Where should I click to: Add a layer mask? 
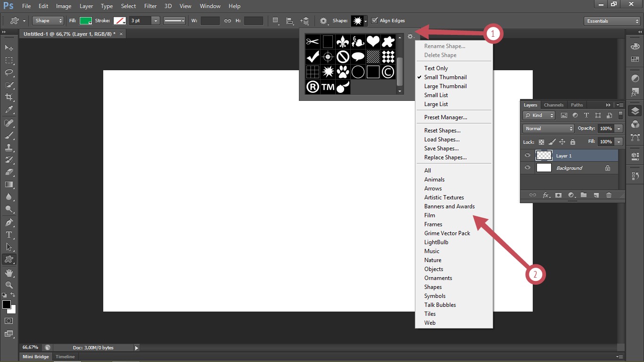tap(559, 195)
